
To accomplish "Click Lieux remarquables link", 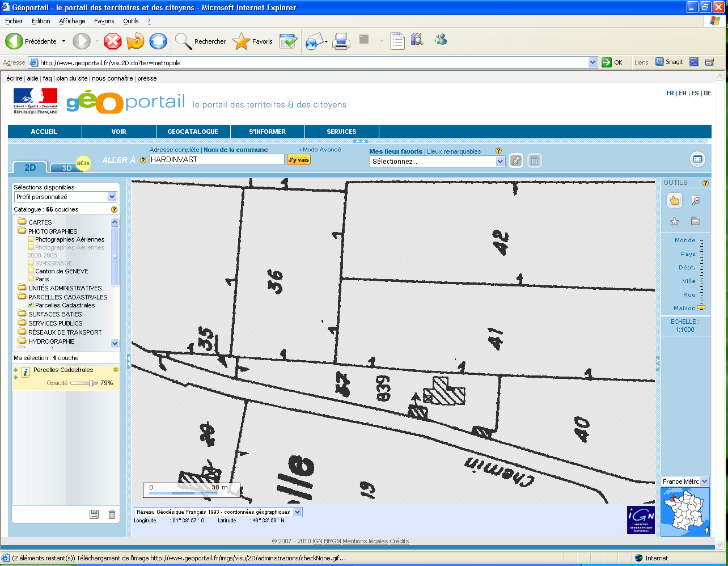I will 454,151.
